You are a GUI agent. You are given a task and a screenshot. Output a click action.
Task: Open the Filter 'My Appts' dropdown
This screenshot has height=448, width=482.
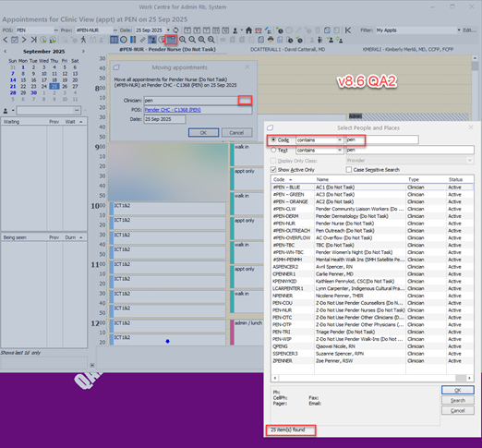(x=459, y=30)
